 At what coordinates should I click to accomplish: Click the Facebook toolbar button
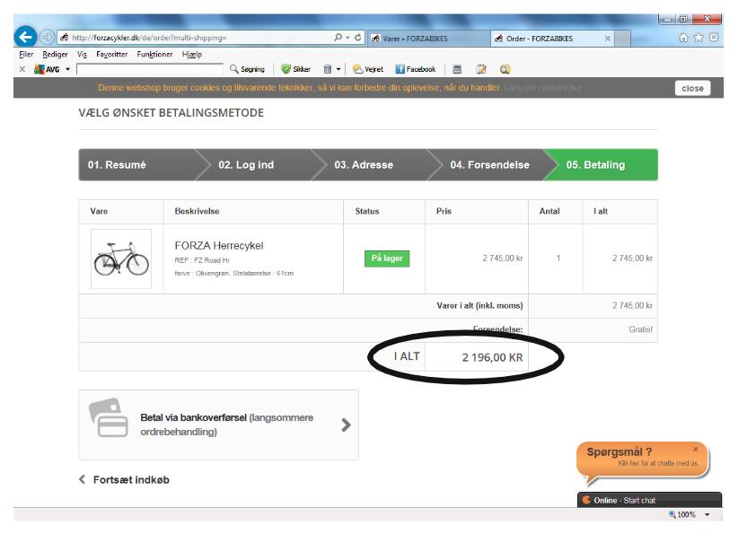click(x=415, y=69)
